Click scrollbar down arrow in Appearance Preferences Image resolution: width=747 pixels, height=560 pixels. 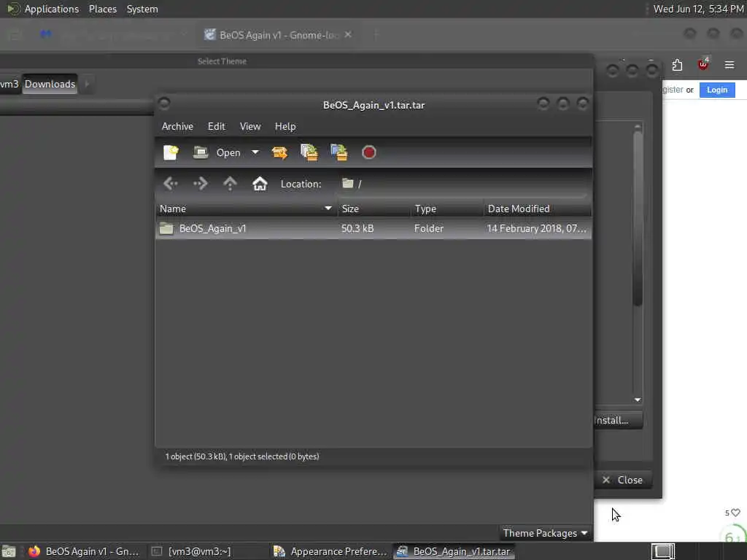click(638, 400)
